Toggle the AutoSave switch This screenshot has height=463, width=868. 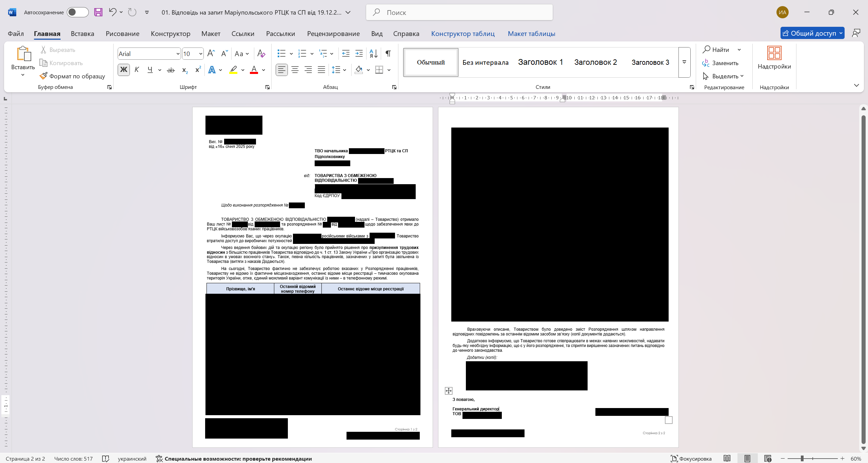coord(78,12)
